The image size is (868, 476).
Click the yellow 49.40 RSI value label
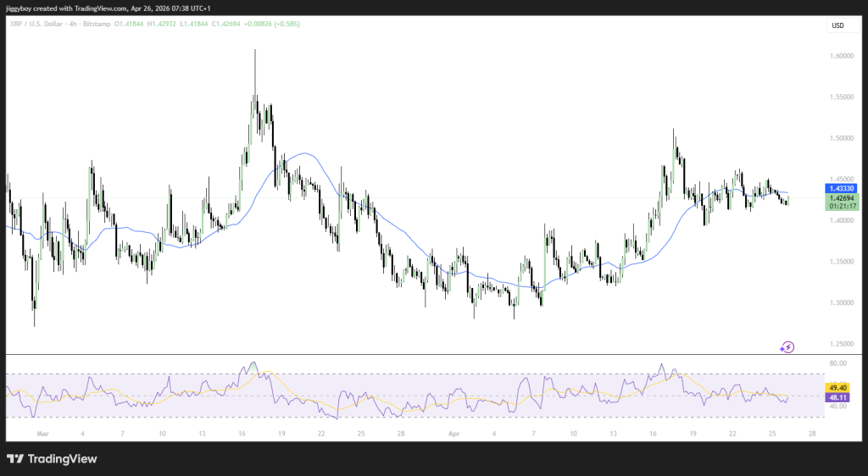pyautogui.click(x=837, y=387)
